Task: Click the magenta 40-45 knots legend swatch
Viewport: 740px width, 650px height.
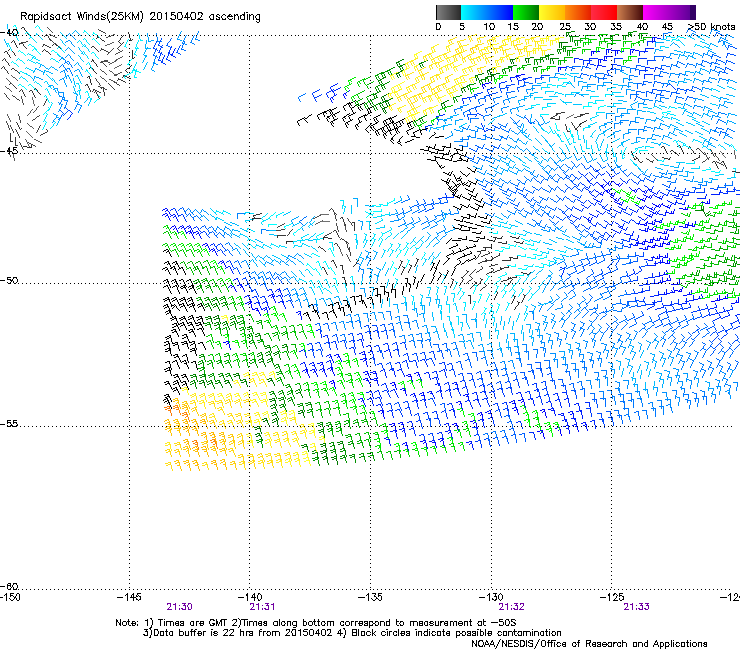Action: tap(656, 12)
